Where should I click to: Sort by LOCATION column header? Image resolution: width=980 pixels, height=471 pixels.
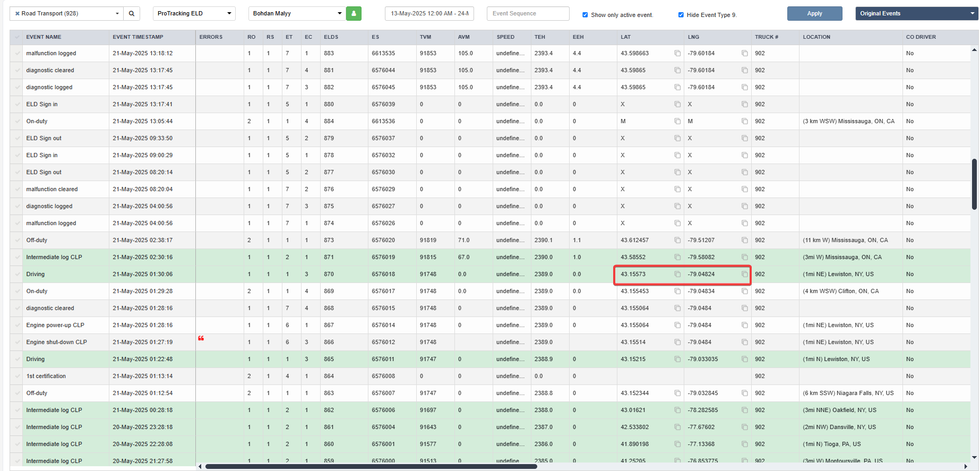816,37
